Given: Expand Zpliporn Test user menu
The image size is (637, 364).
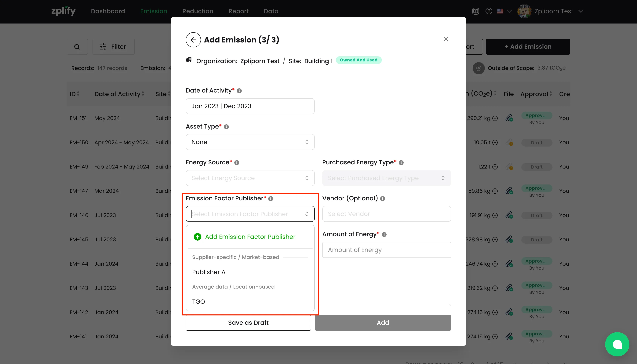Looking at the screenshot, I should click(558, 11).
